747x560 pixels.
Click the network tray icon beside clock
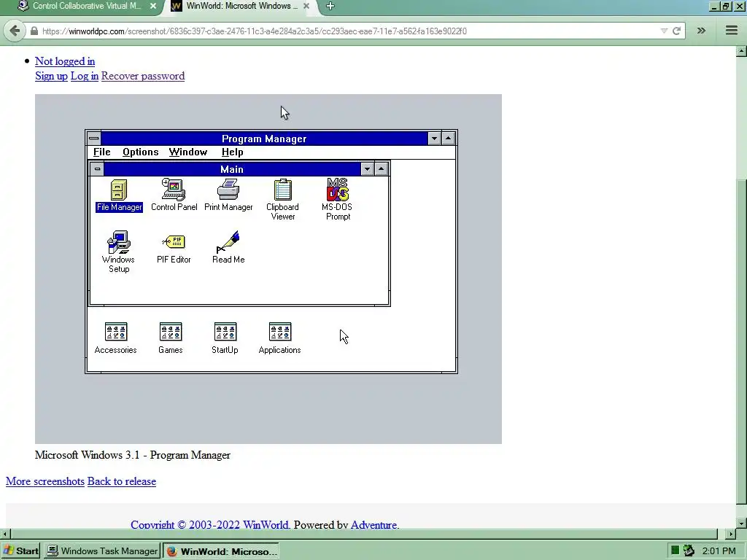tap(689, 551)
